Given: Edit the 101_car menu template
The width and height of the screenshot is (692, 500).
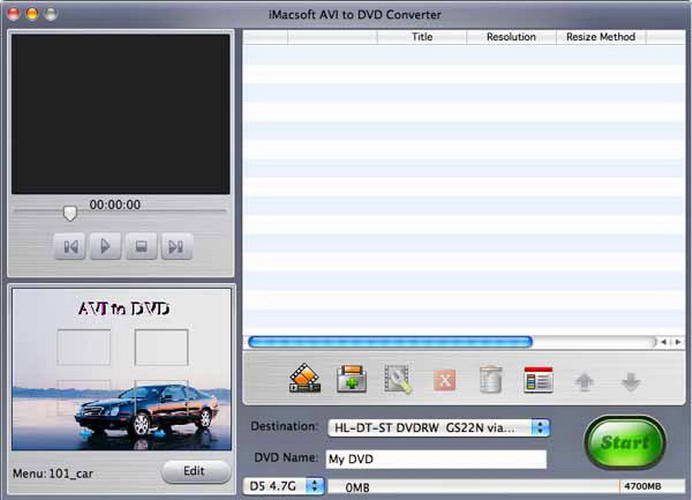Looking at the screenshot, I should 196,471.
